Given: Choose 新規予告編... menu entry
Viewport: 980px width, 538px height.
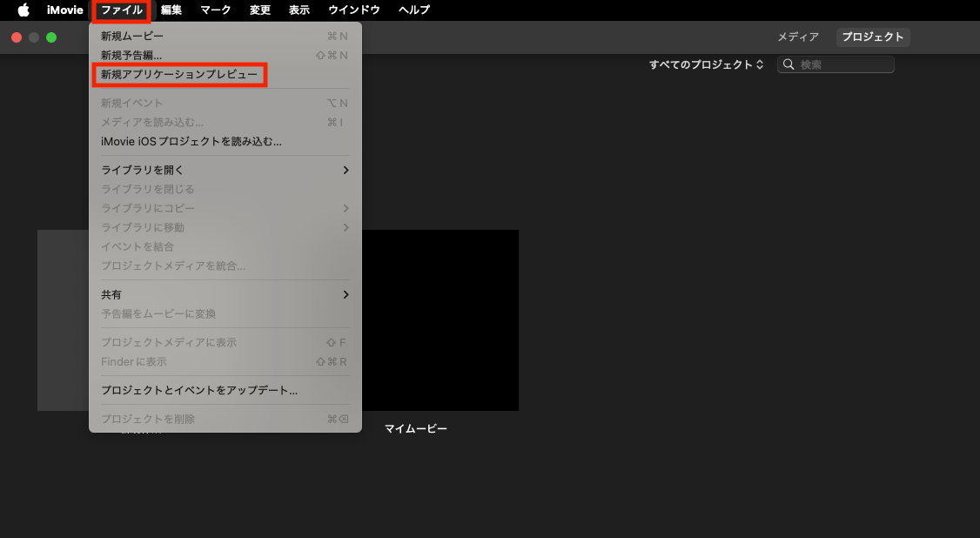Looking at the screenshot, I should (225, 56).
